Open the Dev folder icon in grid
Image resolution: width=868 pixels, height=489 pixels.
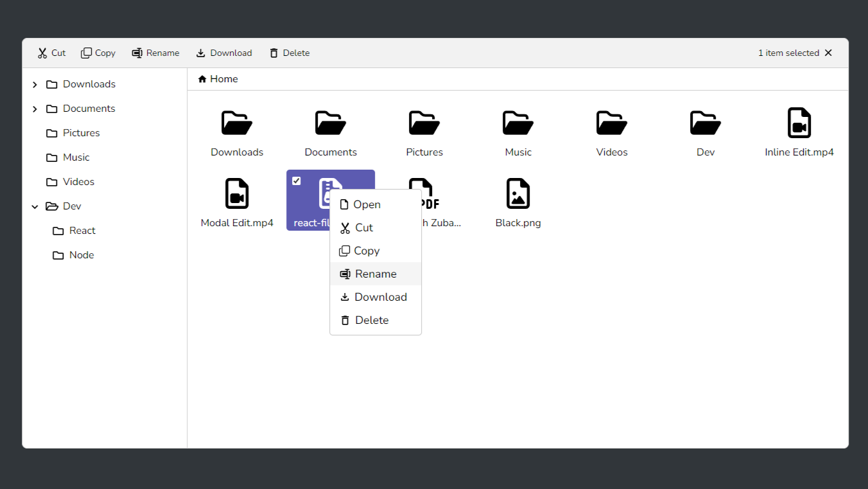[706, 123]
